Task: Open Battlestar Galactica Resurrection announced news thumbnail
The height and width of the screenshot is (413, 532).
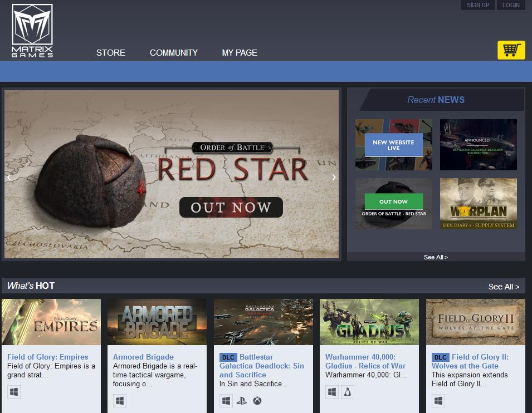Action: (x=479, y=145)
